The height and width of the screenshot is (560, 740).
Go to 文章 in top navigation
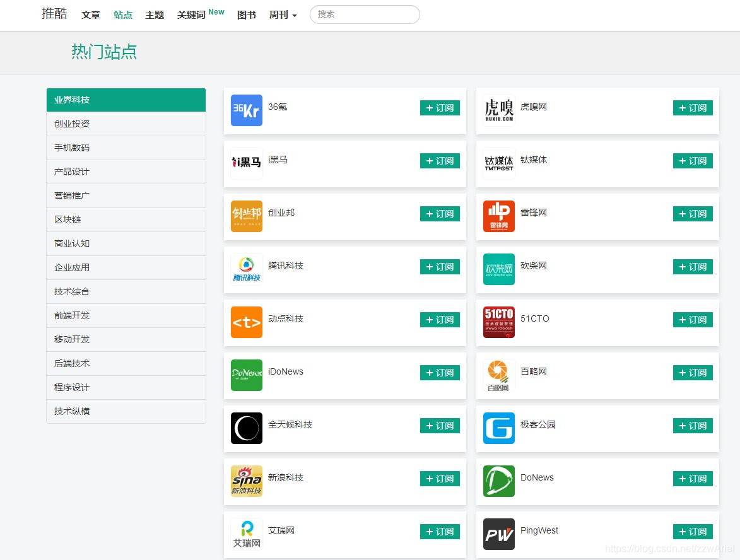(x=91, y=15)
